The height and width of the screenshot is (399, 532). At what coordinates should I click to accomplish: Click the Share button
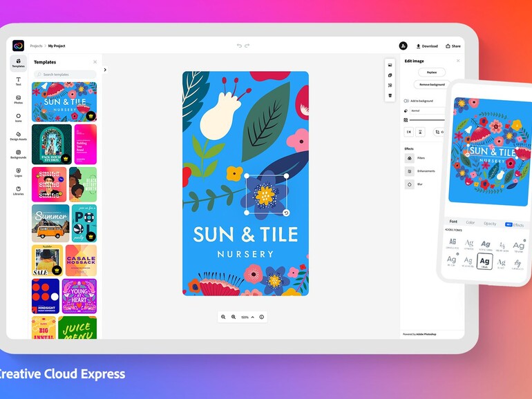pos(453,46)
